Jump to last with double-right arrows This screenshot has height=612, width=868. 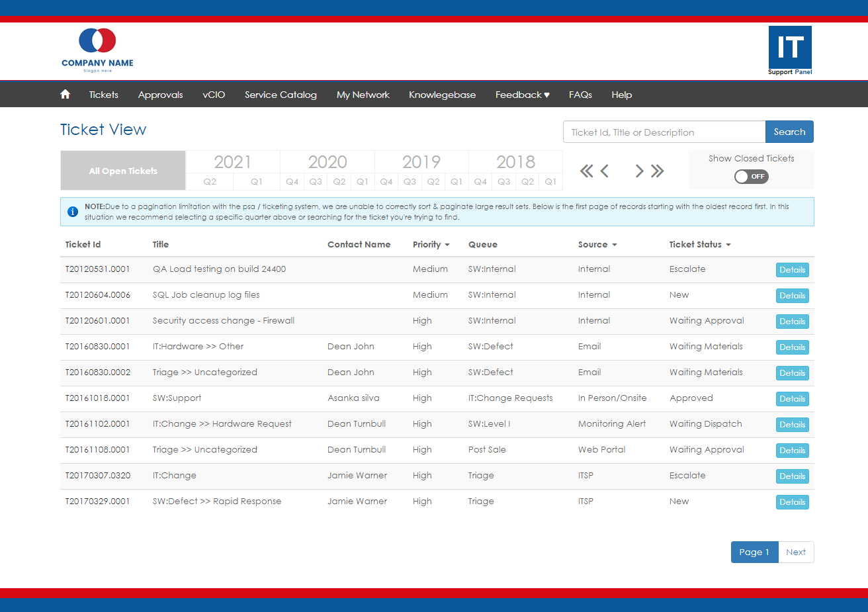(657, 171)
